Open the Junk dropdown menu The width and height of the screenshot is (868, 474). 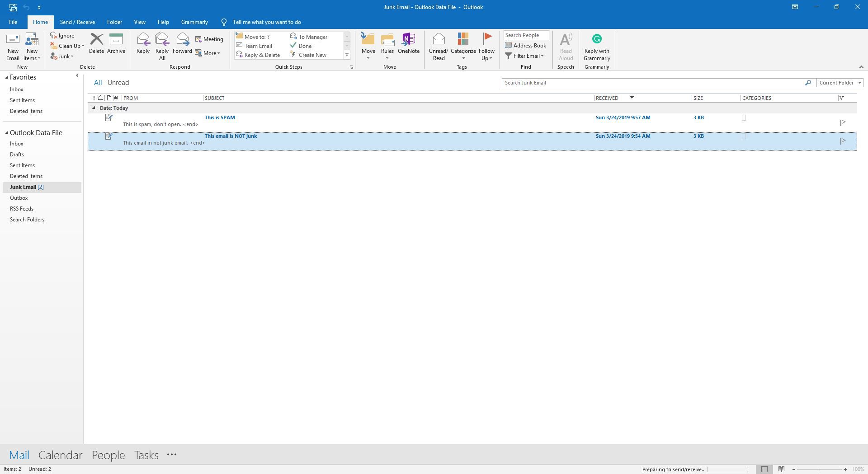[63, 56]
